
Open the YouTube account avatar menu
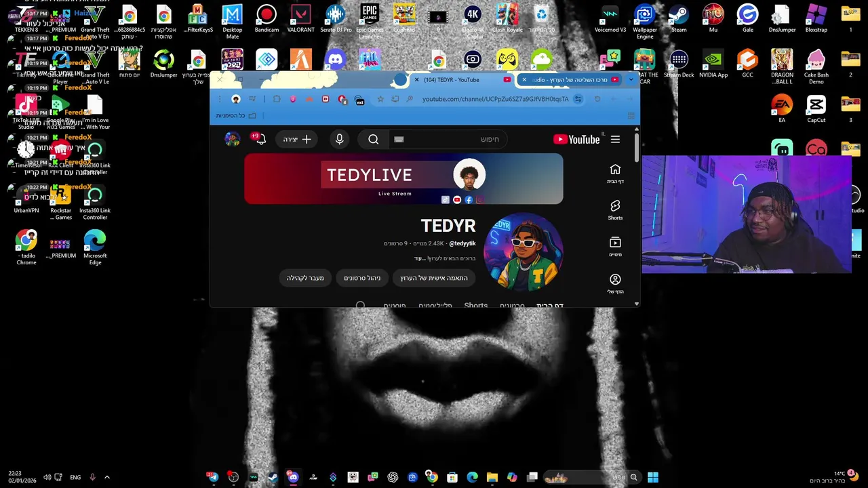pos(233,140)
